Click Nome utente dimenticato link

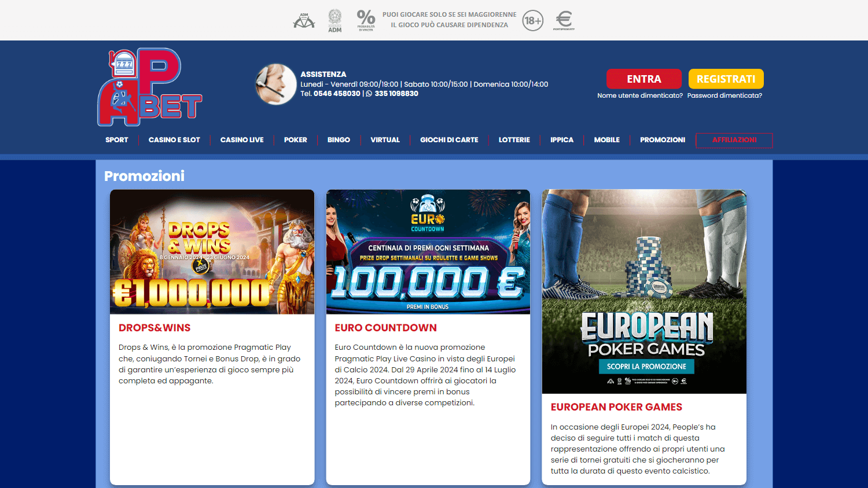click(640, 95)
